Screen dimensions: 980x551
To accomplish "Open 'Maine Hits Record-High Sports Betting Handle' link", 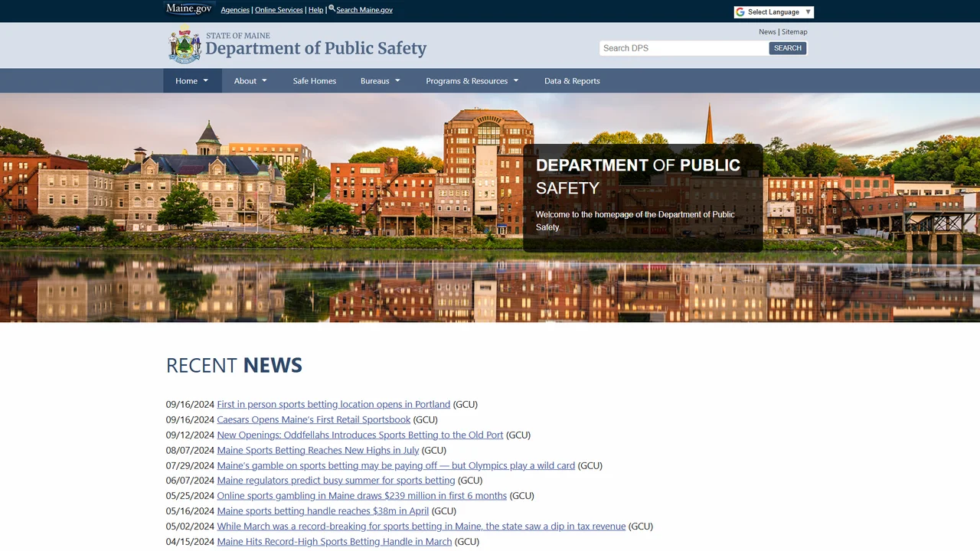I will [x=335, y=542].
